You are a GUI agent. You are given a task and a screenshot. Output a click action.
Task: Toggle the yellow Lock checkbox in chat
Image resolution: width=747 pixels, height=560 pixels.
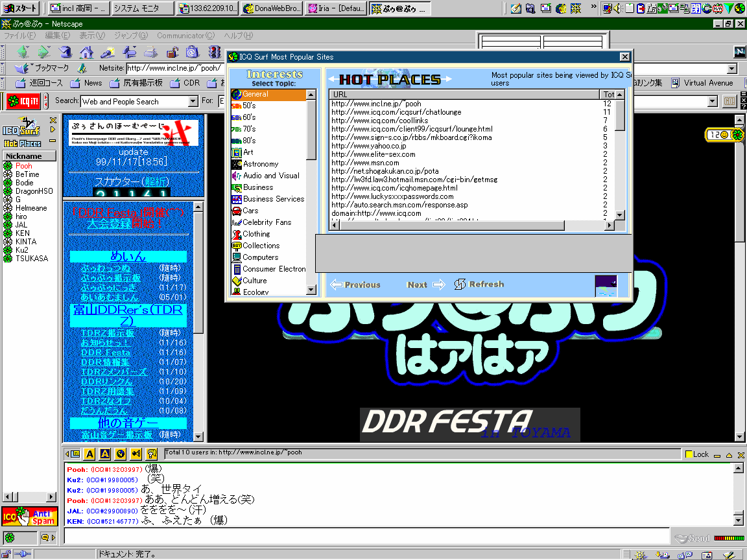pyautogui.click(x=689, y=454)
